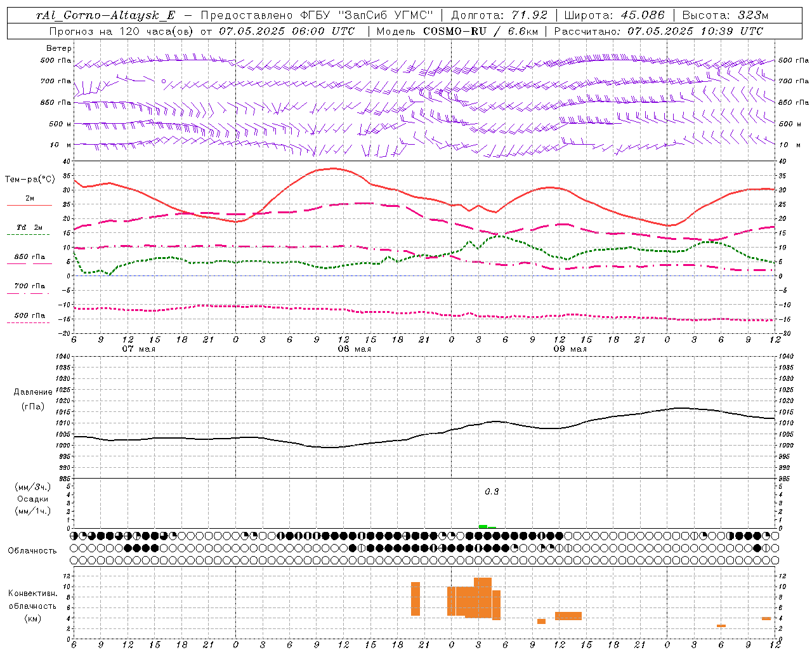Image resolution: width=812 pixels, height=650 pixels.
Task: Click the 07 мая date label
Action: [x=138, y=349]
